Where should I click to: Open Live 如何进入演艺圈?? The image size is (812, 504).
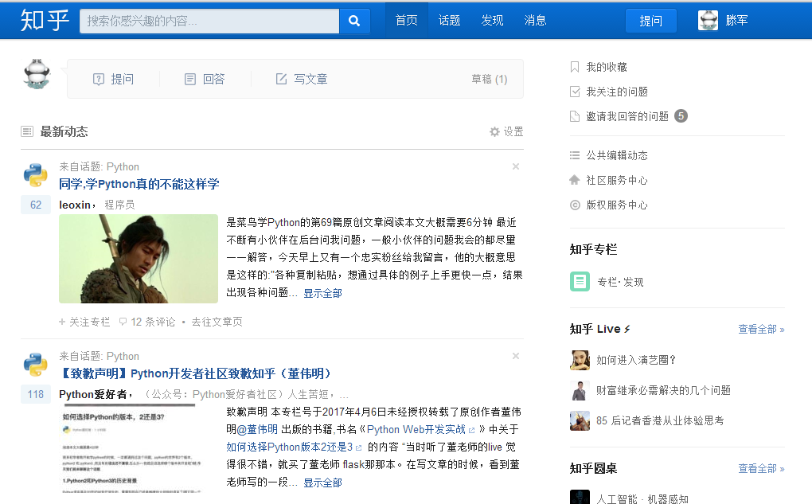636,360
